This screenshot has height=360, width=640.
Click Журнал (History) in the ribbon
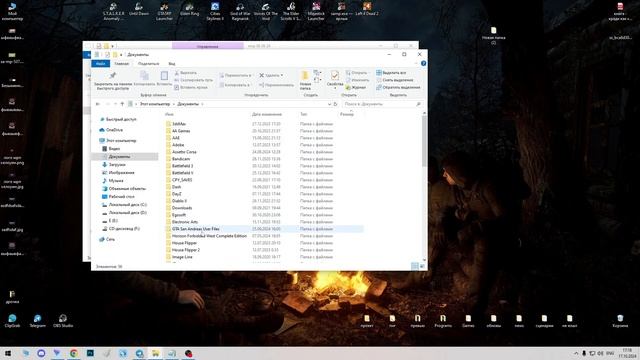coord(356,87)
